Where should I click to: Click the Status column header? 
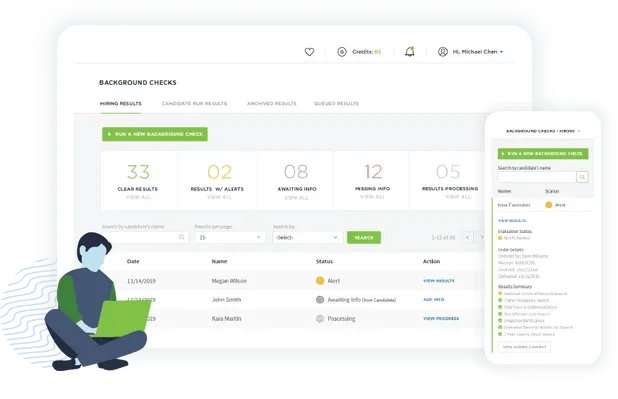pyautogui.click(x=324, y=261)
